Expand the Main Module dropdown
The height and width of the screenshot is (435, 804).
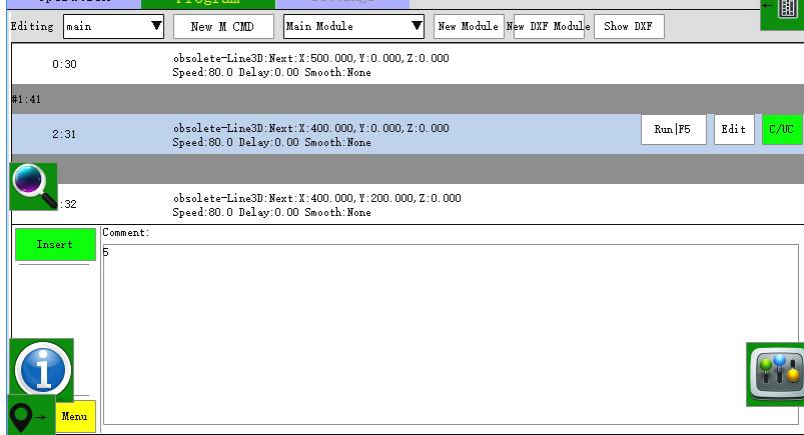(353, 27)
